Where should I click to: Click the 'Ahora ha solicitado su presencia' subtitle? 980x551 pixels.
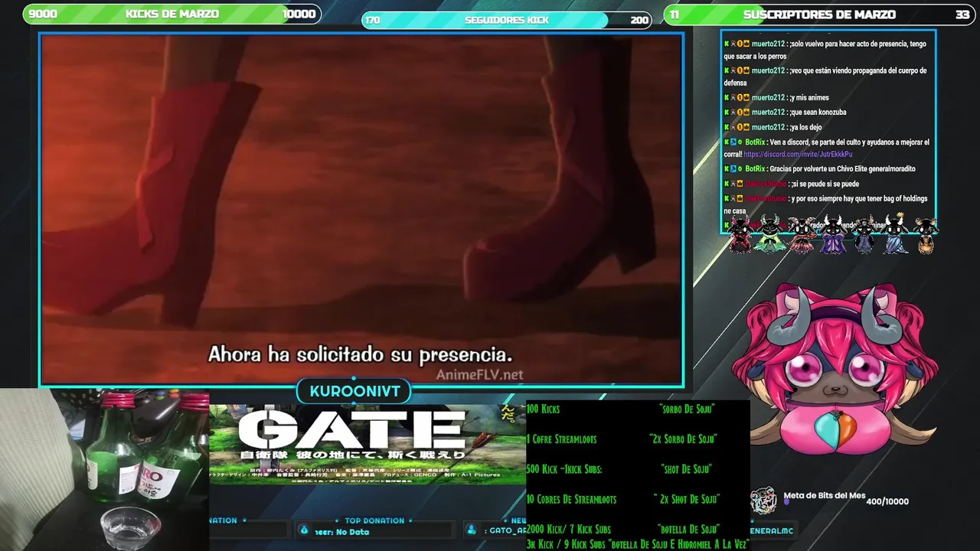pos(360,355)
